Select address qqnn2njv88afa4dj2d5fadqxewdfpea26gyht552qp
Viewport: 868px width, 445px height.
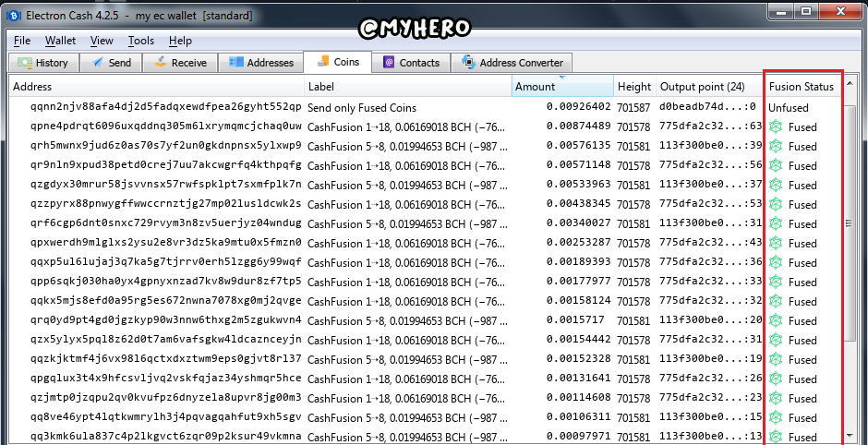click(x=166, y=107)
